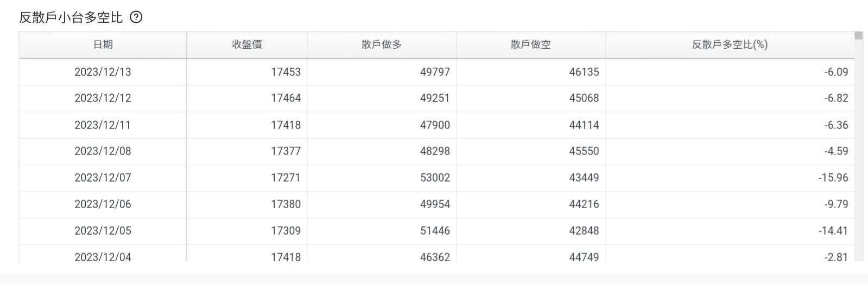Click the -15.96 ratio cell
This screenshot has width=868, height=284.
tap(833, 178)
